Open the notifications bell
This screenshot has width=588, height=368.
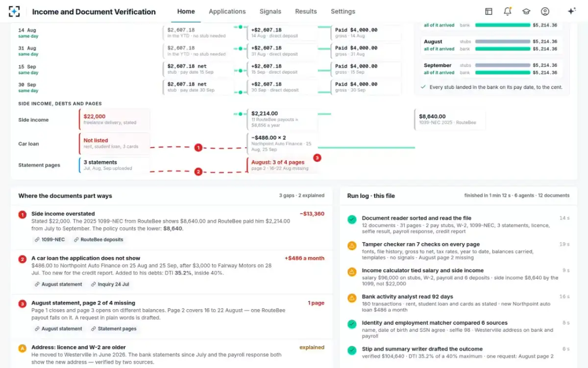(x=508, y=11)
